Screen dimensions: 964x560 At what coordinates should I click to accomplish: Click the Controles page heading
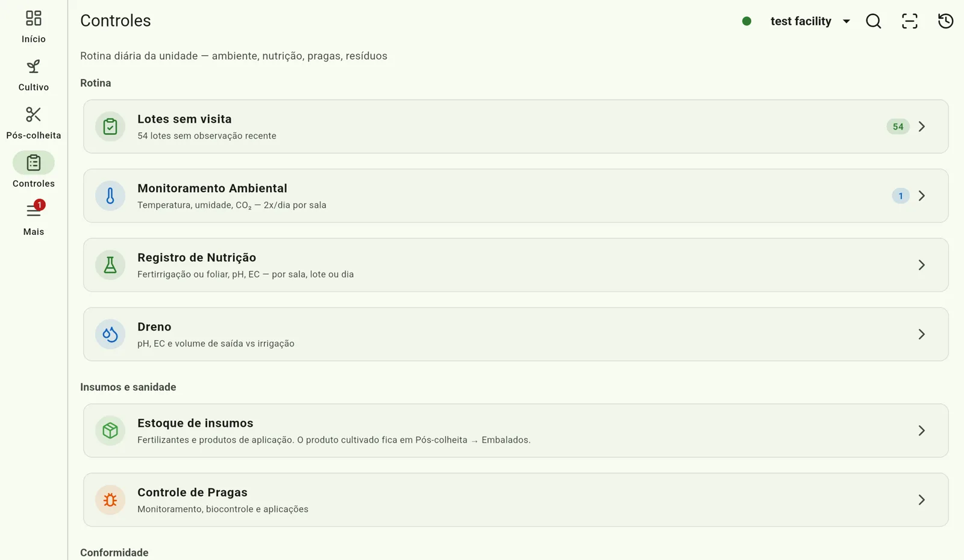(x=116, y=20)
